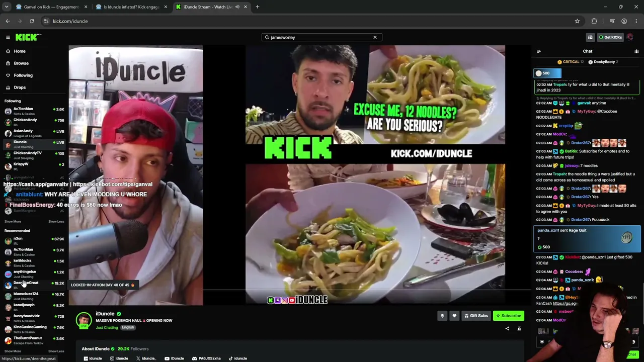Open anythingelse recommended channel
This screenshot has height=362, width=644.
click(x=34, y=274)
